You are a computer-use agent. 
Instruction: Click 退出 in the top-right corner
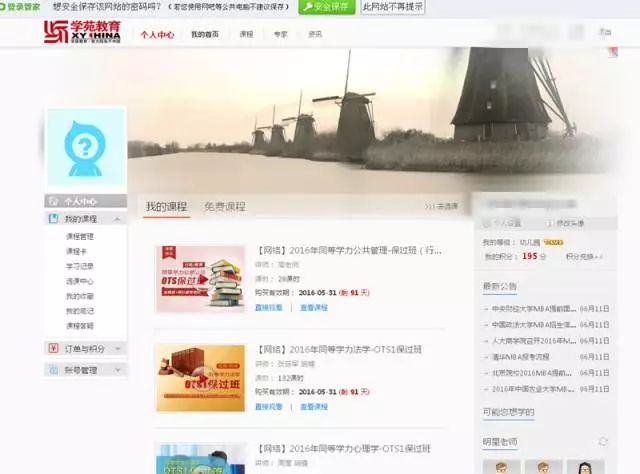(605, 32)
